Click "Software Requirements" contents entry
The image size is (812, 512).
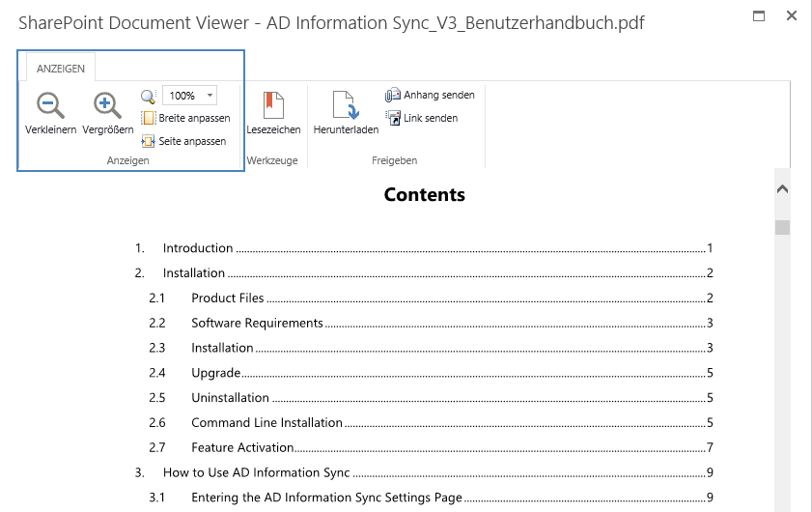[431, 323]
